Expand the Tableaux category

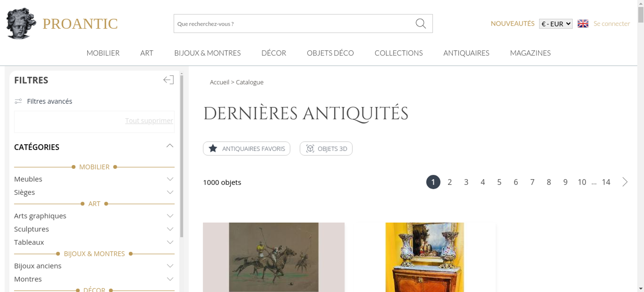coord(94,242)
